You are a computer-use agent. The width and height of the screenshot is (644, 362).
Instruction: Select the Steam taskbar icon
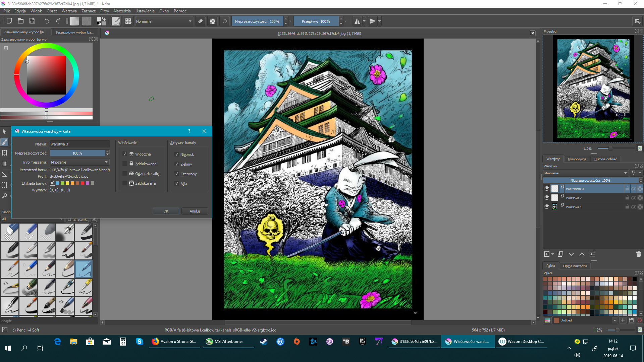(x=264, y=342)
